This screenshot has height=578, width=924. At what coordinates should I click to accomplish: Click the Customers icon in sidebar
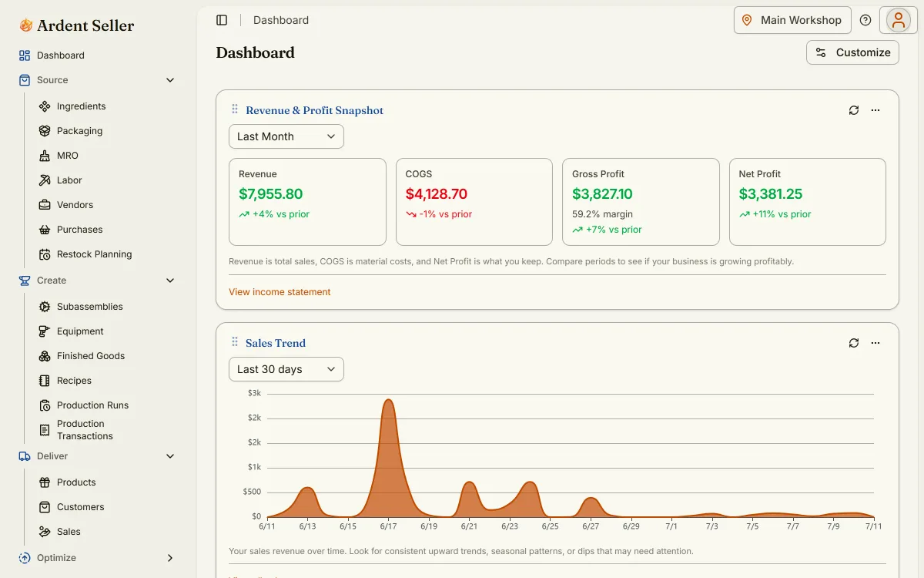tap(45, 507)
